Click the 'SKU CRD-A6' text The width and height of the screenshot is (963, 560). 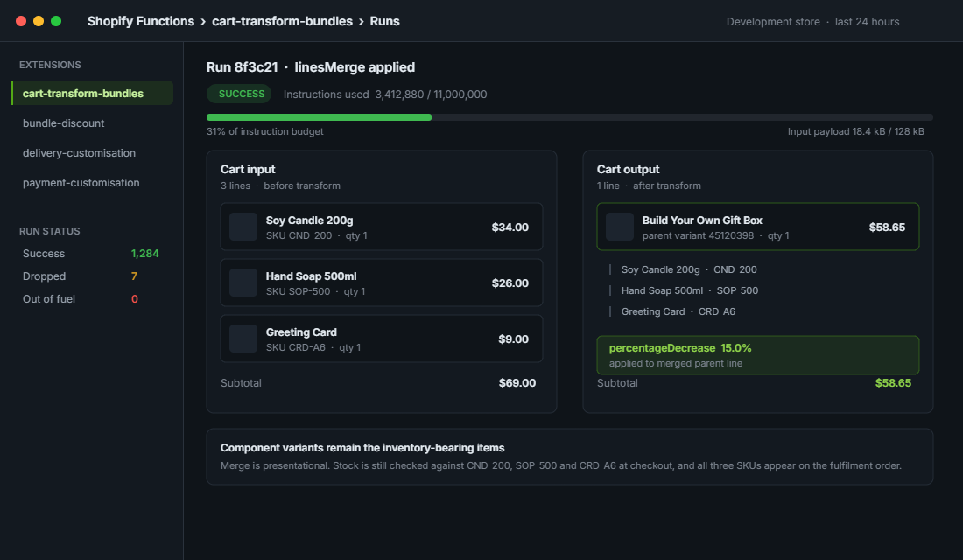click(295, 347)
